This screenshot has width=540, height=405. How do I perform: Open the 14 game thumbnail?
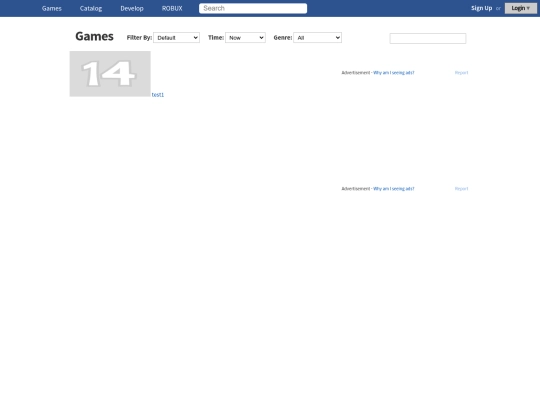click(x=110, y=74)
